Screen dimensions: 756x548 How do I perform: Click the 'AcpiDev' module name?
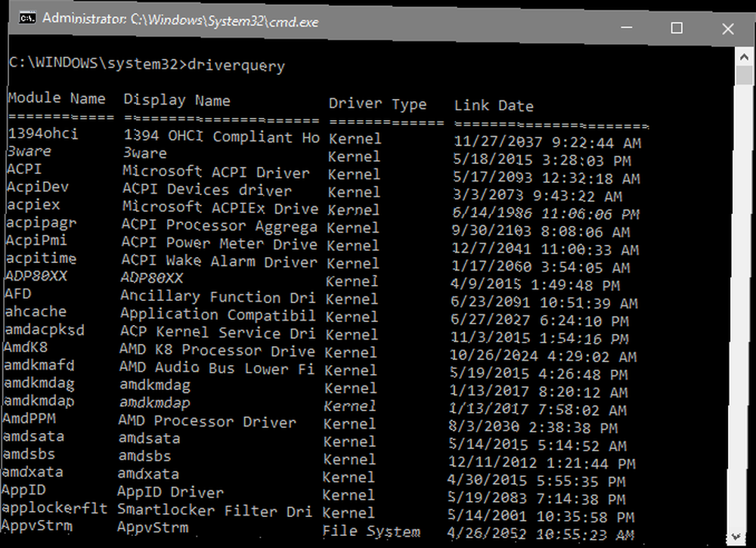[x=38, y=187]
